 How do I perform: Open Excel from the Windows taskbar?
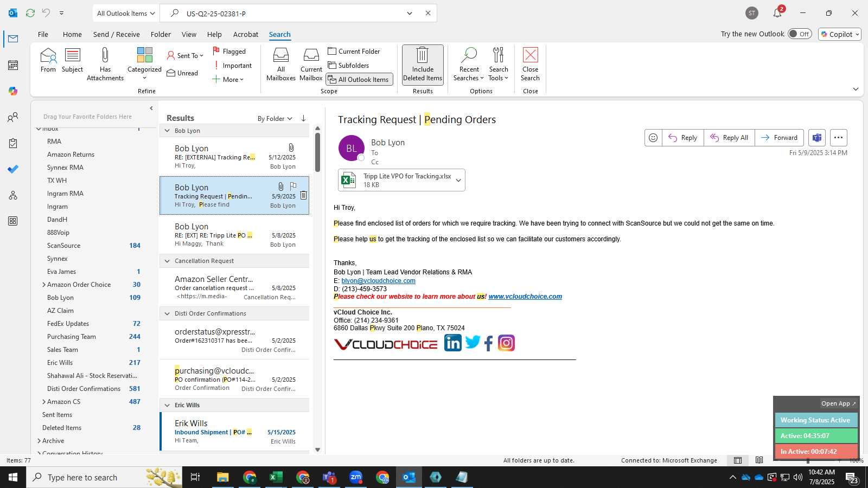276,477
